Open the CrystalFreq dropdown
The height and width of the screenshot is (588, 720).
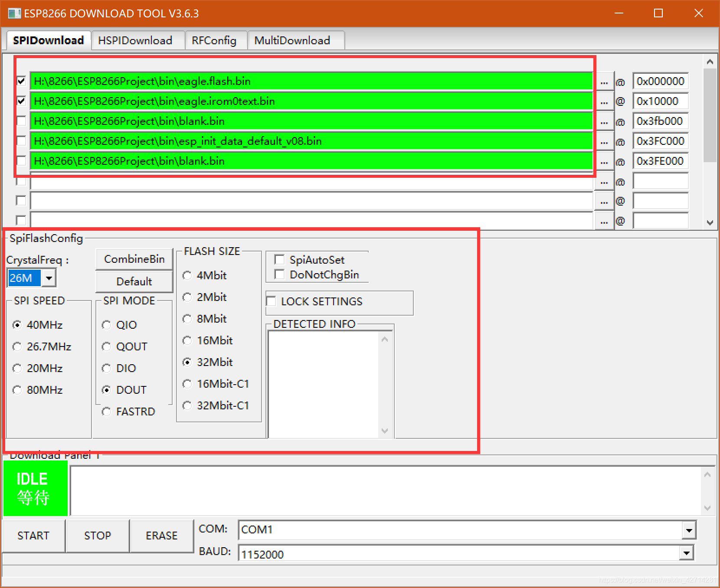tap(49, 278)
